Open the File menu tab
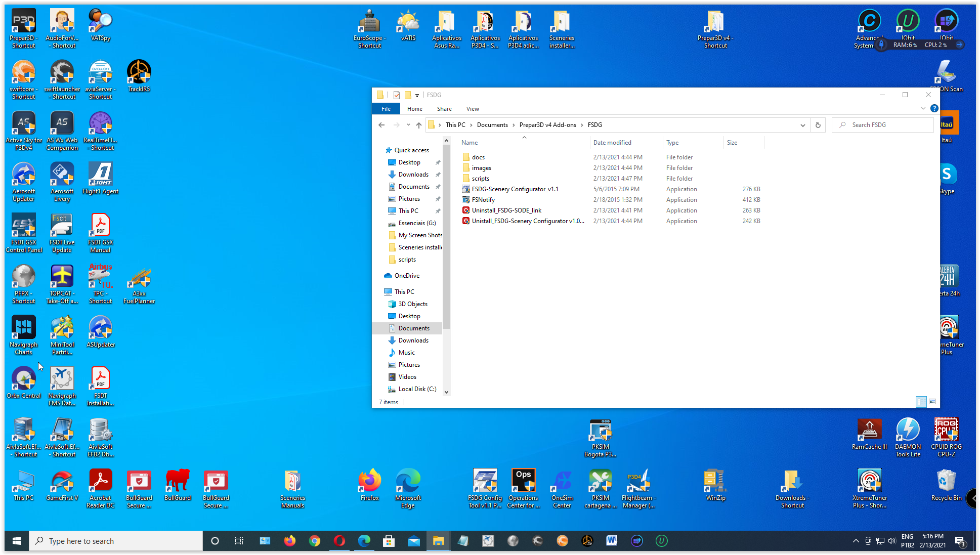The height and width of the screenshot is (555, 980). (386, 109)
